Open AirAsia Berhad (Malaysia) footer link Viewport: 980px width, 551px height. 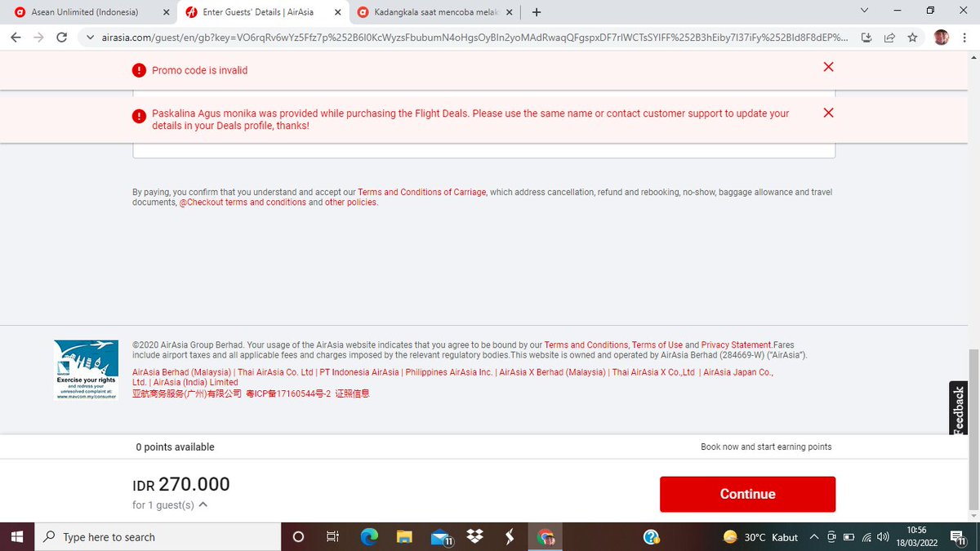pyautogui.click(x=181, y=372)
